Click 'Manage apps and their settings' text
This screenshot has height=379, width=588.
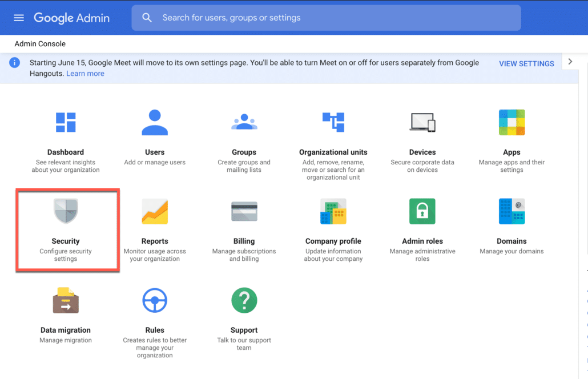point(512,166)
